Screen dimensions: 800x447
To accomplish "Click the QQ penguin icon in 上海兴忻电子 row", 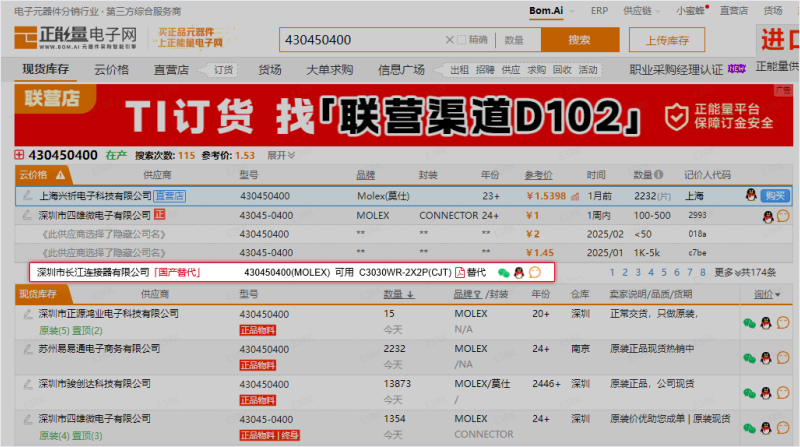I will coord(751,196).
